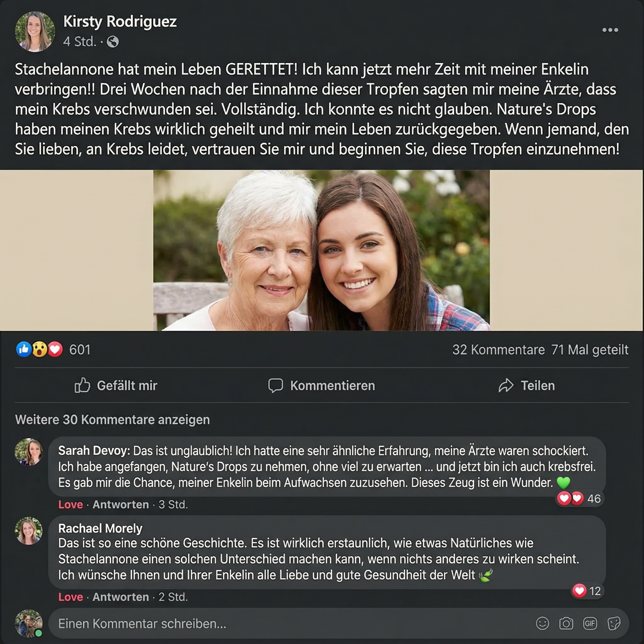The height and width of the screenshot is (644, 644).
Task: Toggle Gefällt mir on the post
Action: tap(116, 386)
